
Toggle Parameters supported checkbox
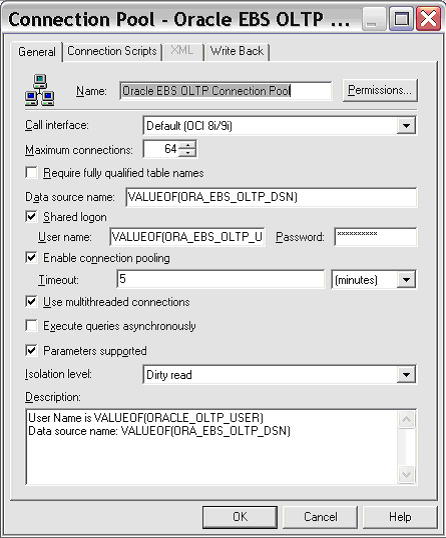pos(32,351)
